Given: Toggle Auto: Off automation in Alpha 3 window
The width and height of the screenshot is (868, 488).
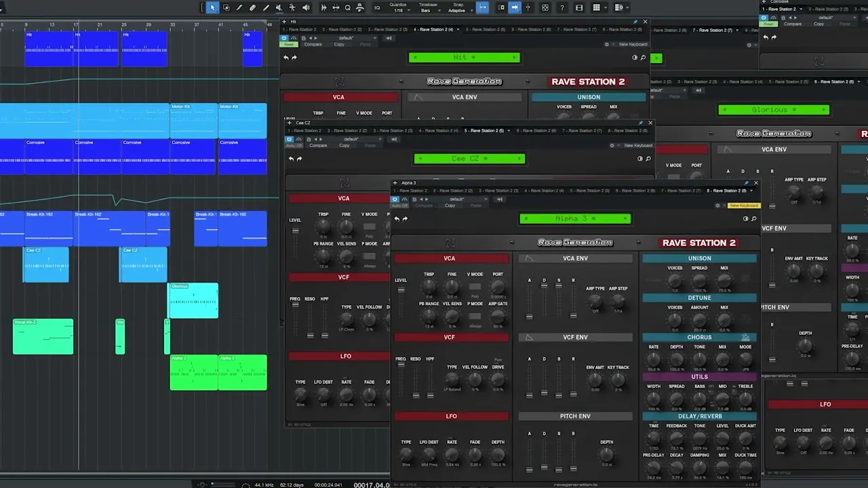Looking at the screenshot, I should [400, 205].
